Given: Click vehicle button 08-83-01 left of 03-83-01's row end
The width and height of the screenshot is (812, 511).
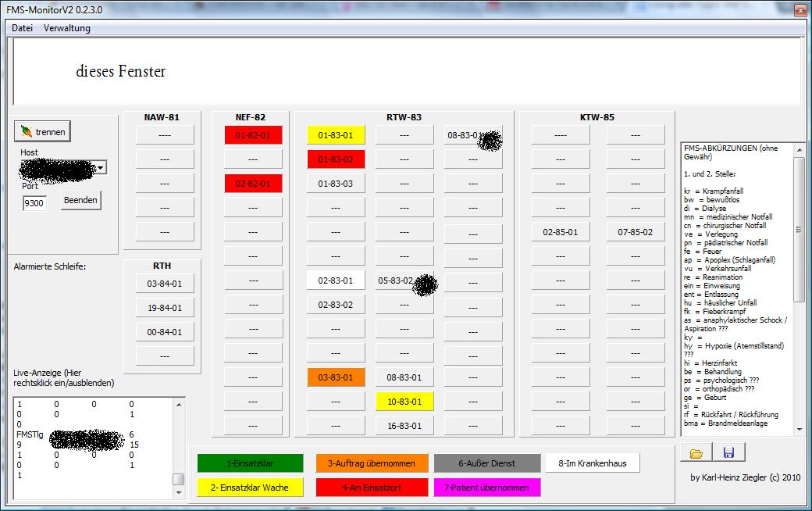Looking at the screenshot, I should [x=404, y=377].
